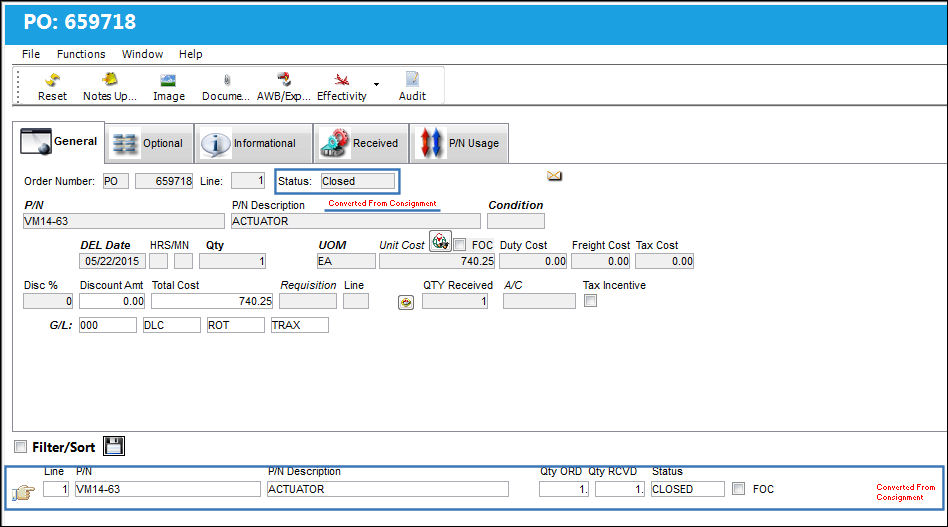Screen dimensions: 948x527
Task: Click the P/N field VM14-63 in General tab
Action: [x=124, y=221]
